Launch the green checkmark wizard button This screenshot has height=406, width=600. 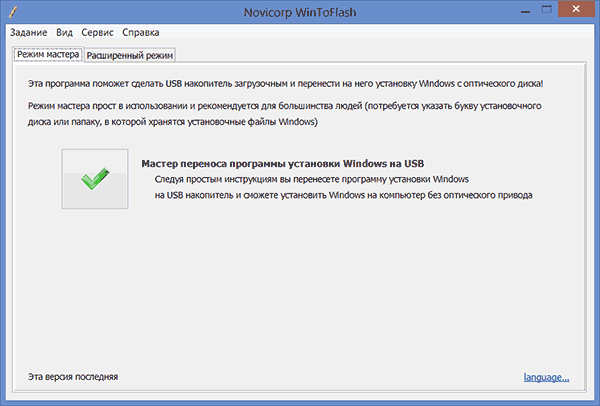pyautogui.click(x=95, y=179)
